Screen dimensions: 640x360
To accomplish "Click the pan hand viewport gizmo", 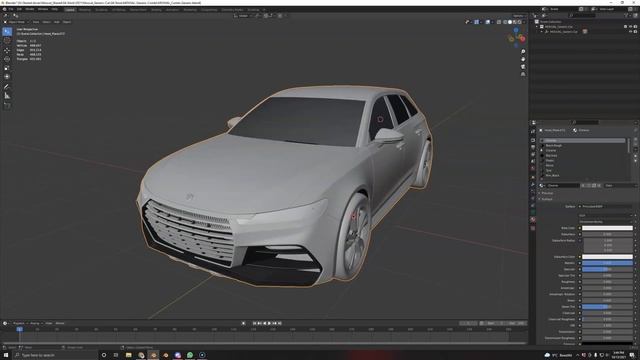I will pos(523,59).
